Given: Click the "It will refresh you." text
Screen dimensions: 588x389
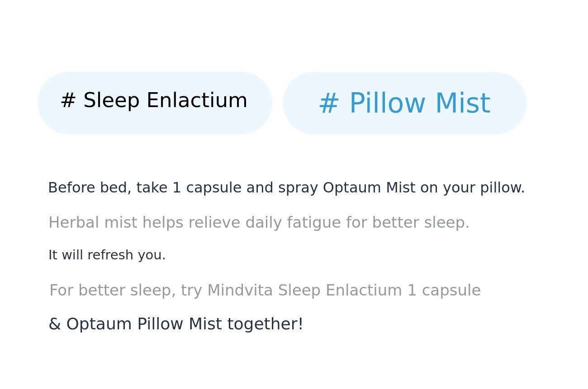Looking at the screenshot, I should [107, 255].
